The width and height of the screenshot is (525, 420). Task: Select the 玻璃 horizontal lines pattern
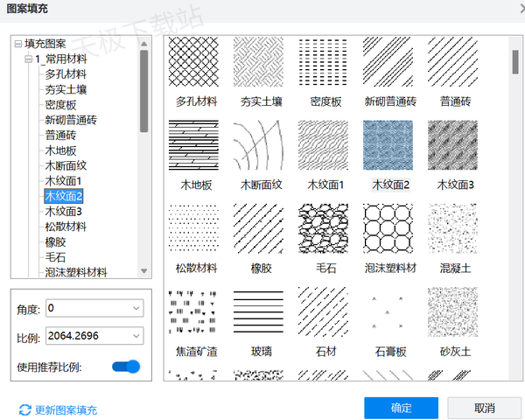[258, 311]
